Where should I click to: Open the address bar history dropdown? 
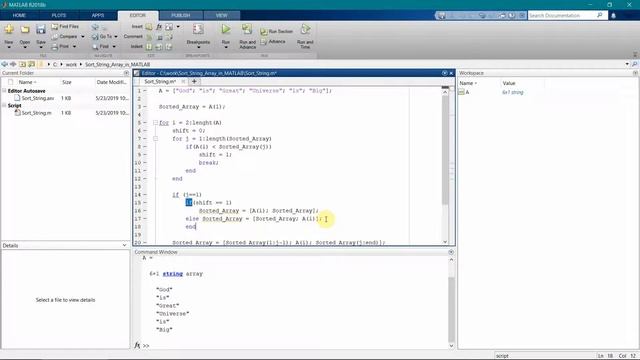(x=627, y=64)
